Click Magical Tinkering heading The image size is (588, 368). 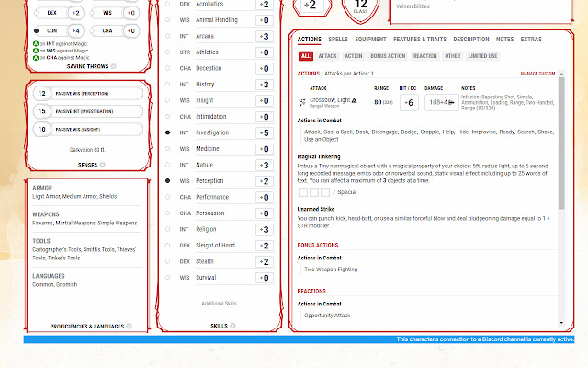tap(319, 156)
